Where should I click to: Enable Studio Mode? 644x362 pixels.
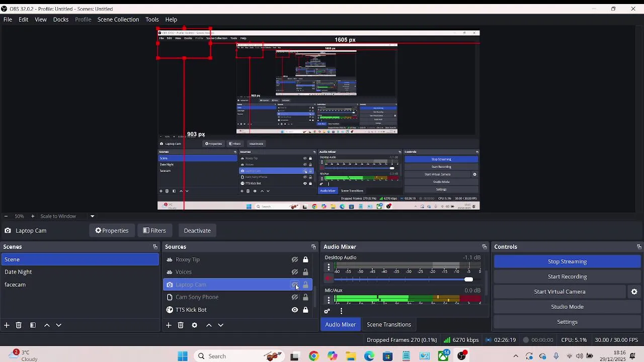click(x=567, y=307)
